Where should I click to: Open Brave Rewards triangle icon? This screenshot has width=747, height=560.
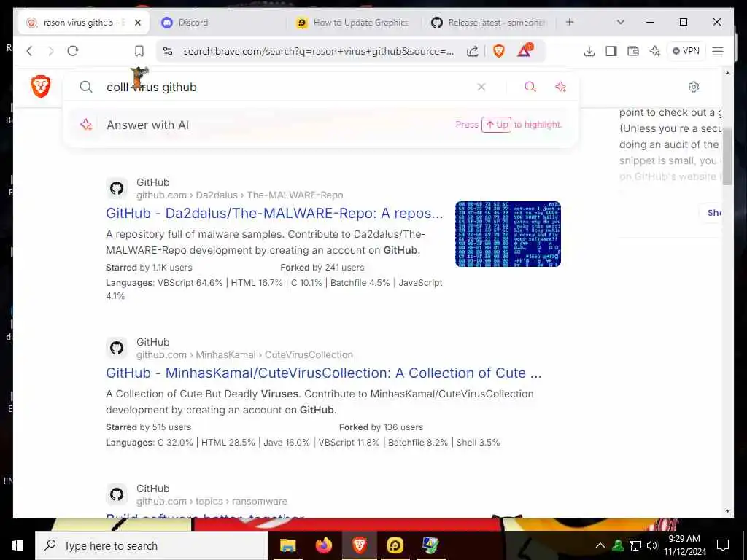tap(525, 50)
